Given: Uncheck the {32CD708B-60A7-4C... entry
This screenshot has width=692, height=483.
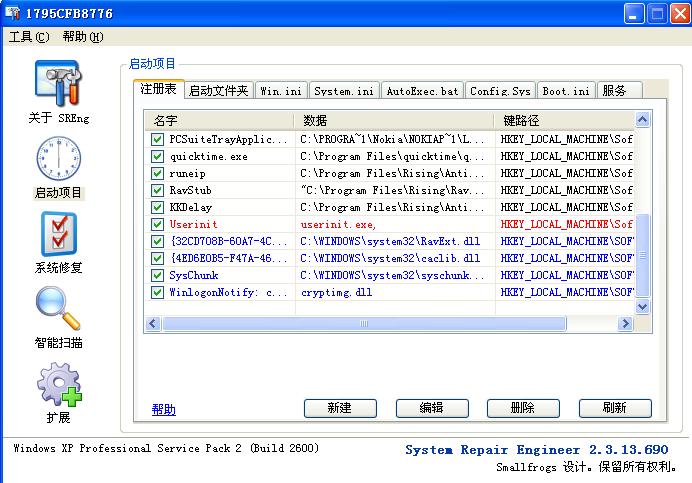Looking at the screenshot, I should 157,242.
